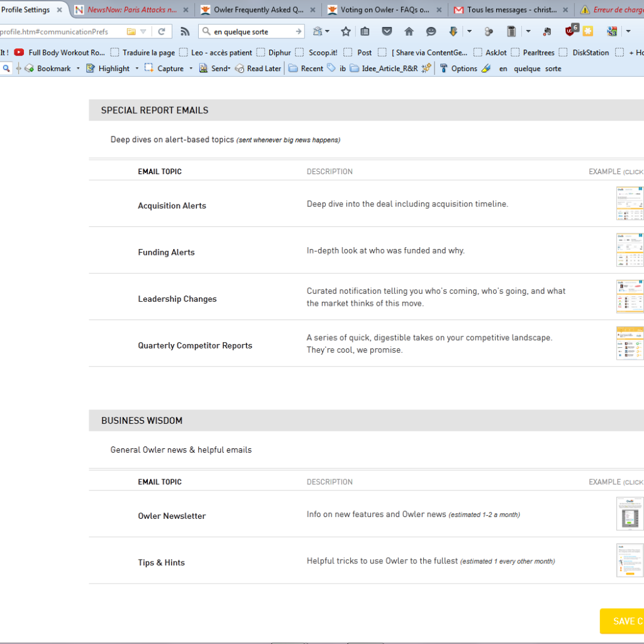The image size is (644, 644).
Task: View Quarterly Competitor Reports example thumbnail
Action: click(630, 343)
